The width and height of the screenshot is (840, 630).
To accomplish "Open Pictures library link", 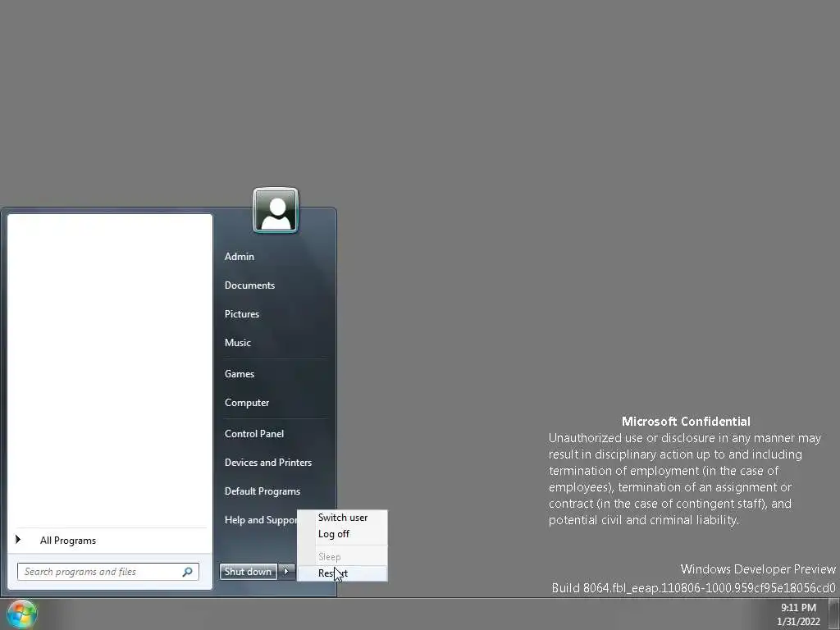I will point(242,314).
